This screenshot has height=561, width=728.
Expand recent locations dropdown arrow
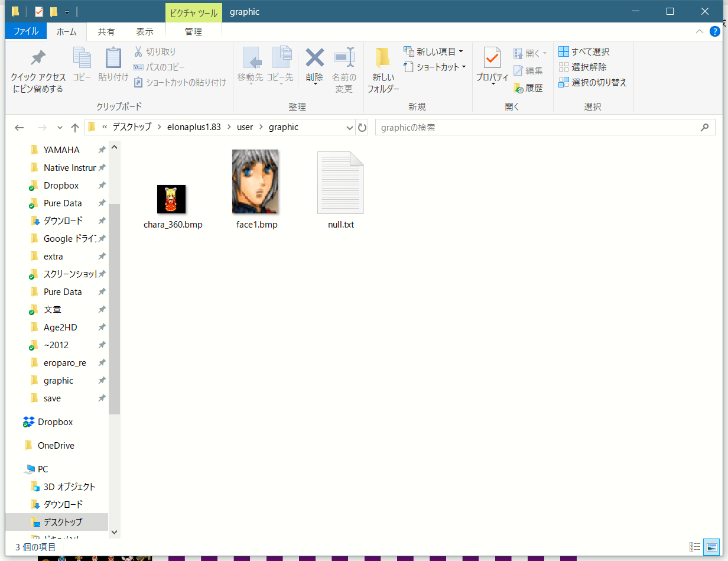[60, 128]
